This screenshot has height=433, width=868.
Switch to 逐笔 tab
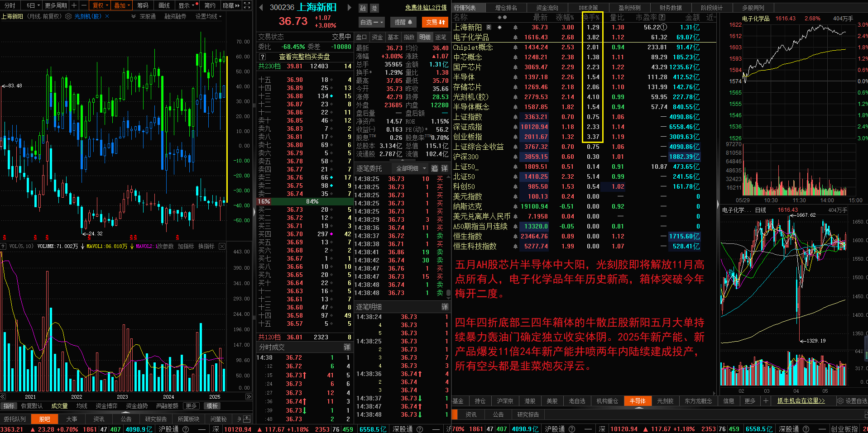click(x=441, y=37)
